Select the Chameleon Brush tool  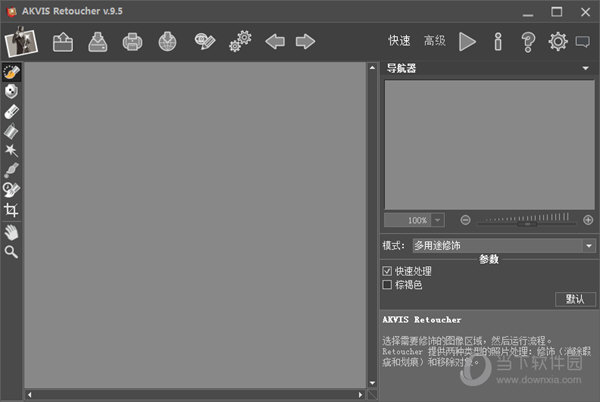tap(11, 170)
